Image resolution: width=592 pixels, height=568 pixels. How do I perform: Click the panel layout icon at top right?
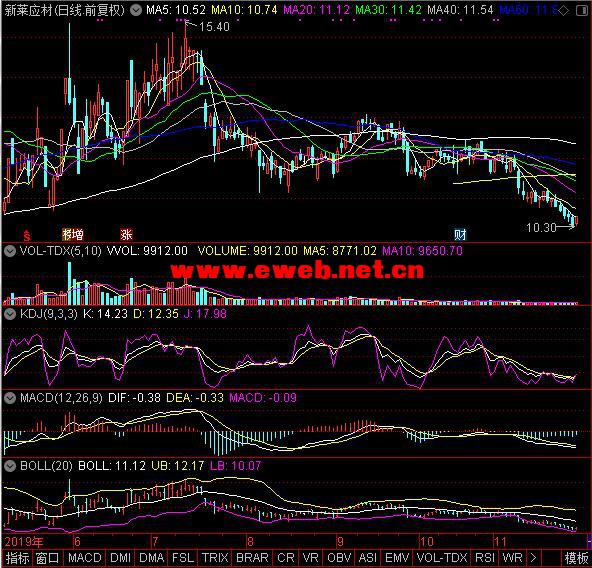pyautogui.click(x=582, y=11)
